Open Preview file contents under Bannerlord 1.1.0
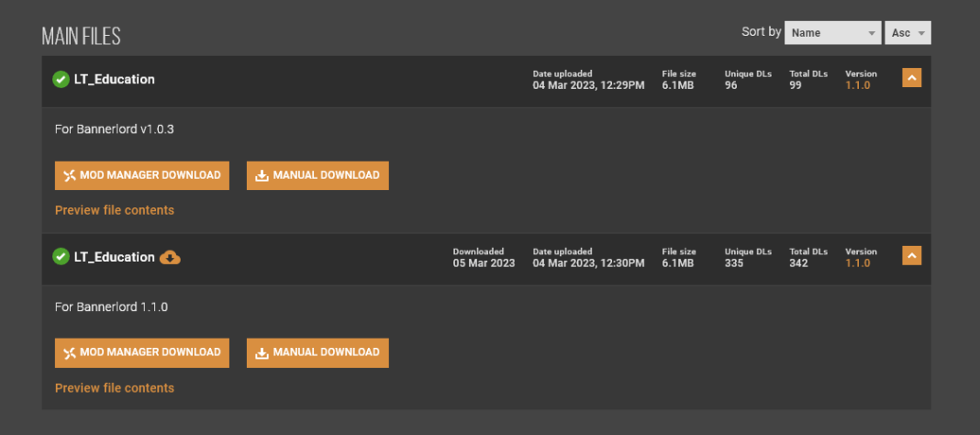This screenshot has height=435, width=980. coord(115,388)
